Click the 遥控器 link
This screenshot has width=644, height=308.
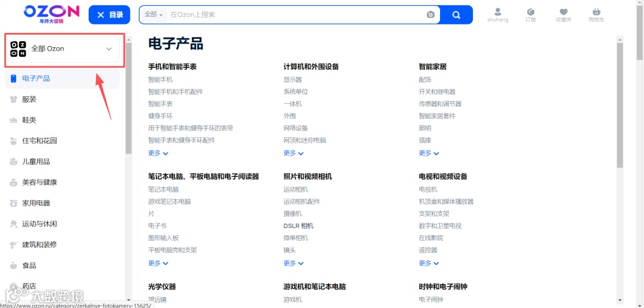pos(428,250)
